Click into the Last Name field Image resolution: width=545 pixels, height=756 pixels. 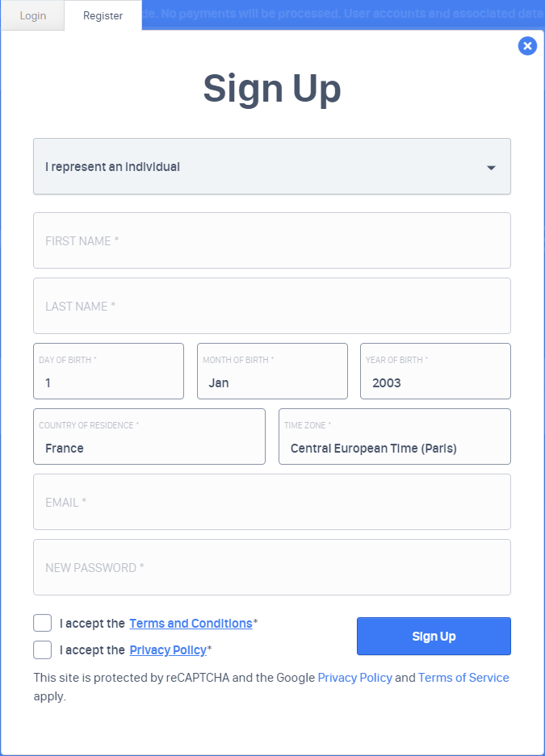pyautogui.click(x=272, y=306)
